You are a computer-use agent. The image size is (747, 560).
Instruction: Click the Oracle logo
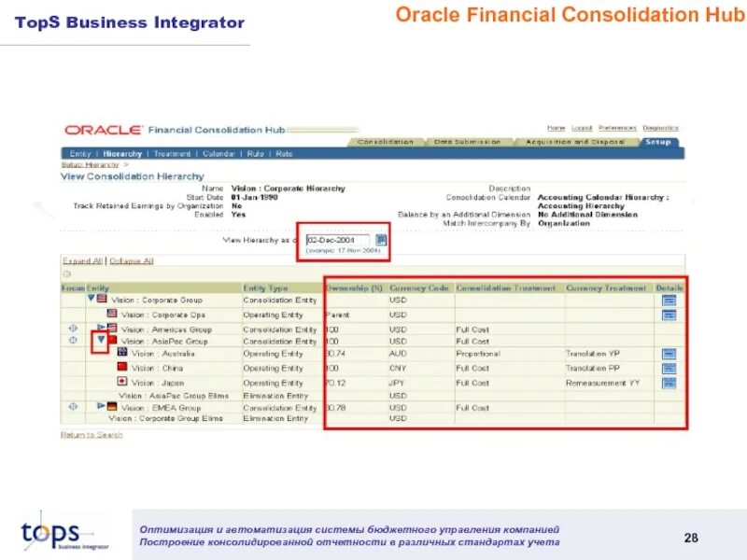coord(104,130)
